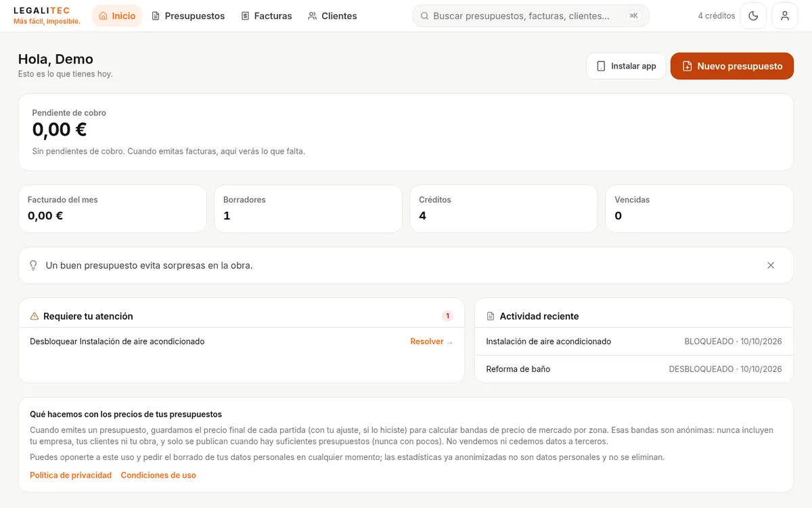The image size is (812, 508).
Task: Open the Inicio tab
Action: [x=117, y=16]
